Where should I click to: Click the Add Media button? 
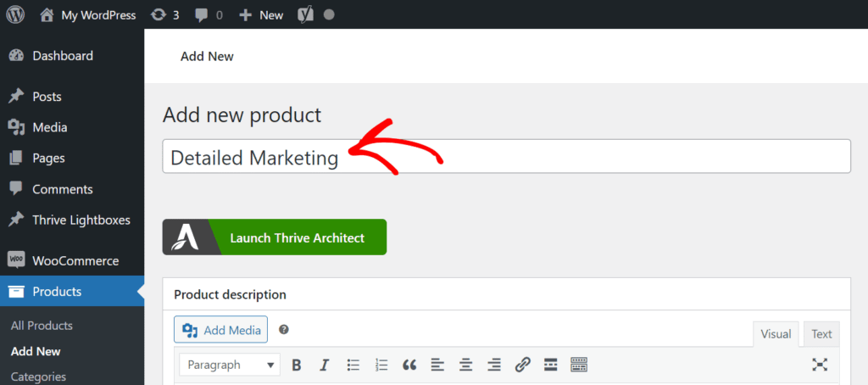click(x=221, y=330)
